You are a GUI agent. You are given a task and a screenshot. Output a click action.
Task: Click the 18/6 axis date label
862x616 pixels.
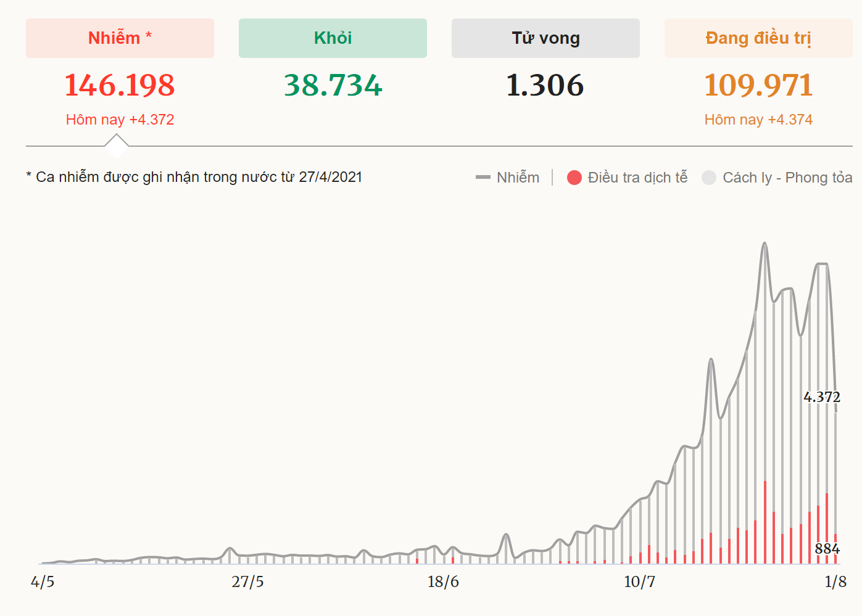point(443,581)
